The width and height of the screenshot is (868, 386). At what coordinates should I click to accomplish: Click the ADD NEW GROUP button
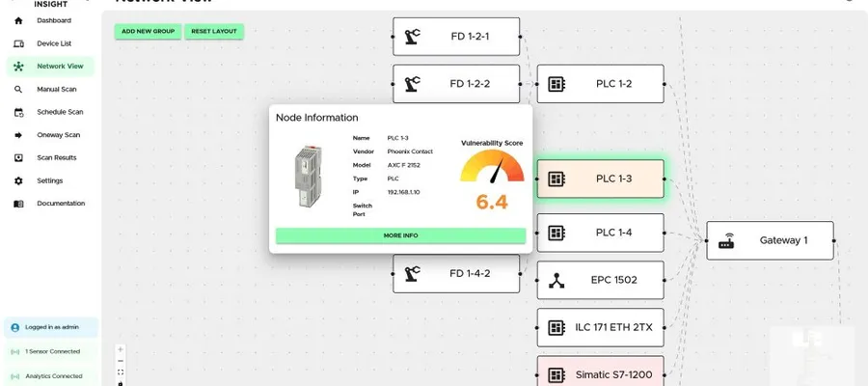coord(148,32)
